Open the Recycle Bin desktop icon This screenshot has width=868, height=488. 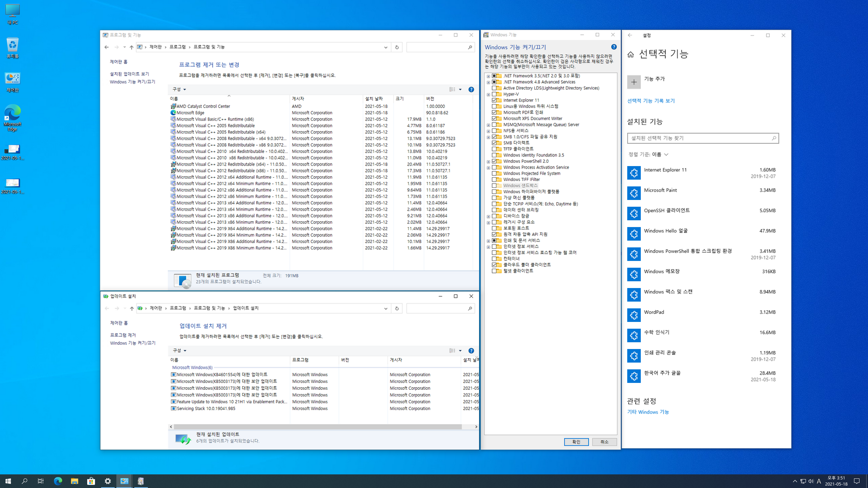click(12, 48)
